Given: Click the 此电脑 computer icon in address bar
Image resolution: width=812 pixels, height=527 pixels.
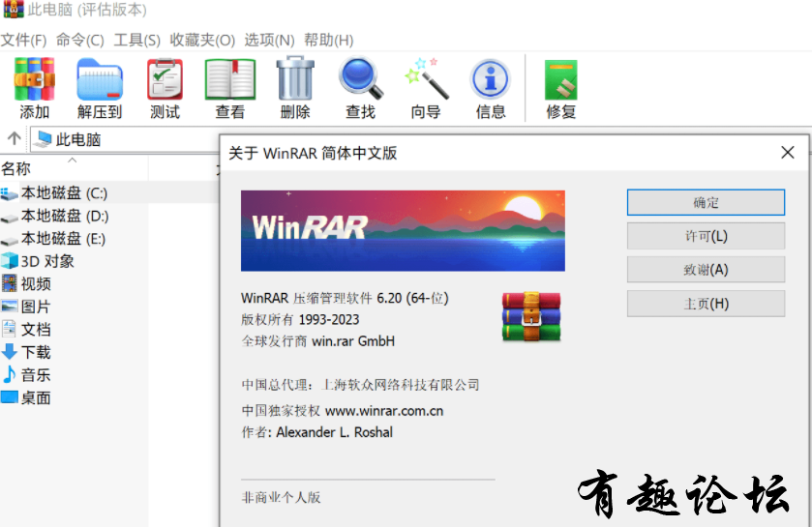Looking at the screenshot, I should coord(44,139).
